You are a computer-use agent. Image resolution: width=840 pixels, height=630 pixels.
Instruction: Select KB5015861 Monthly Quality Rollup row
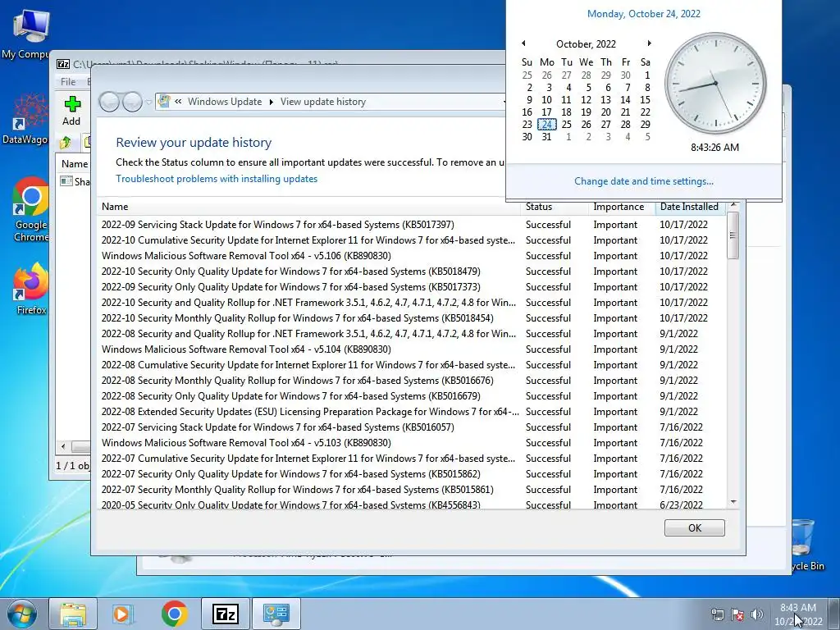[411, 489]
